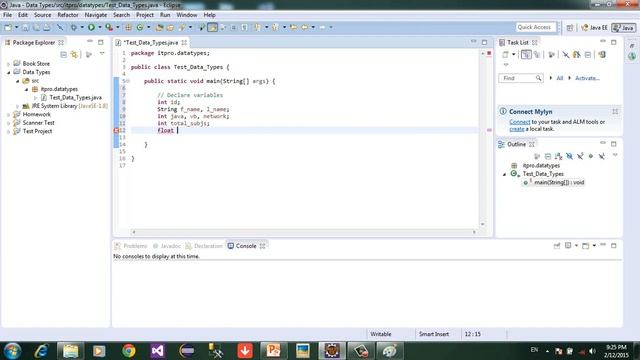Collapse Test_Data_Types in Outline
Viewport: 640px width, 360px height.
pyautogui.click(x=504, y=174)
